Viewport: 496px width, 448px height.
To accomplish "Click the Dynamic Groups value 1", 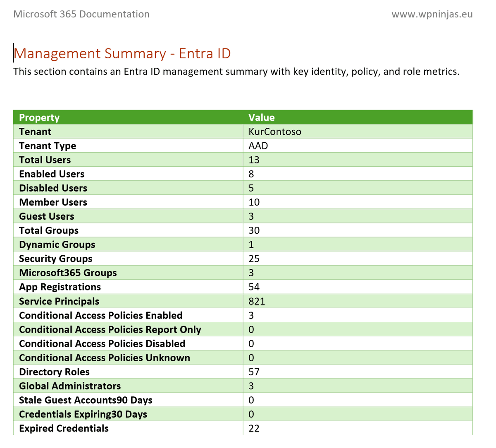I will pos(251,244).
